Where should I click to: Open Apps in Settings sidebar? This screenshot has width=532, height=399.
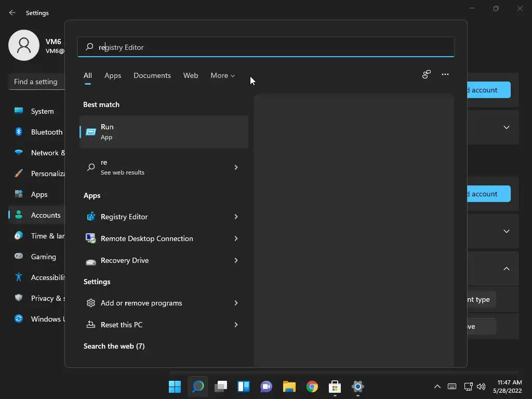(x=37, y=194)
